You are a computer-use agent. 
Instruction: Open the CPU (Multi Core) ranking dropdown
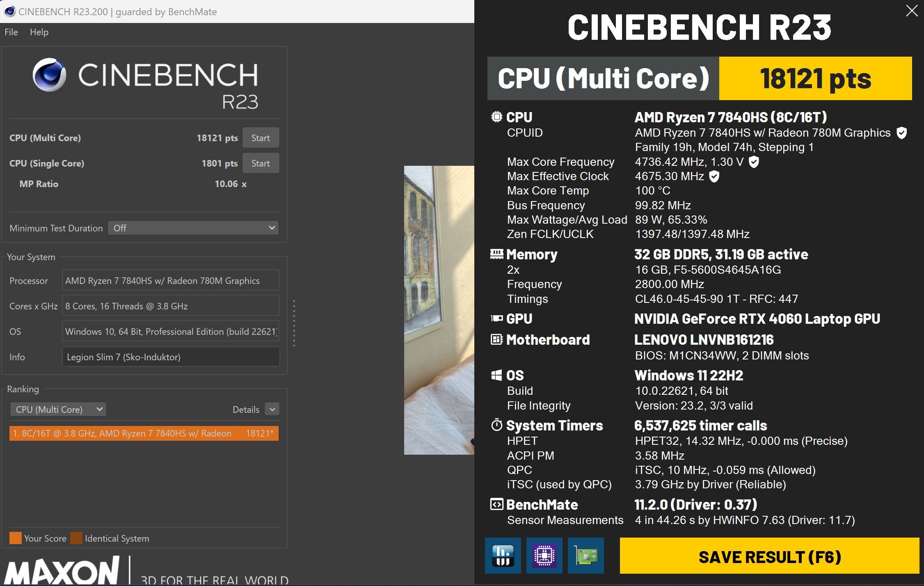pos(58,410)
